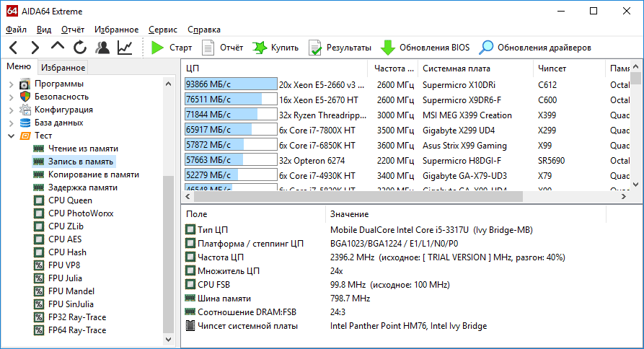
Task: Select the Тест folder icon
Action: [x=25, y=136]
